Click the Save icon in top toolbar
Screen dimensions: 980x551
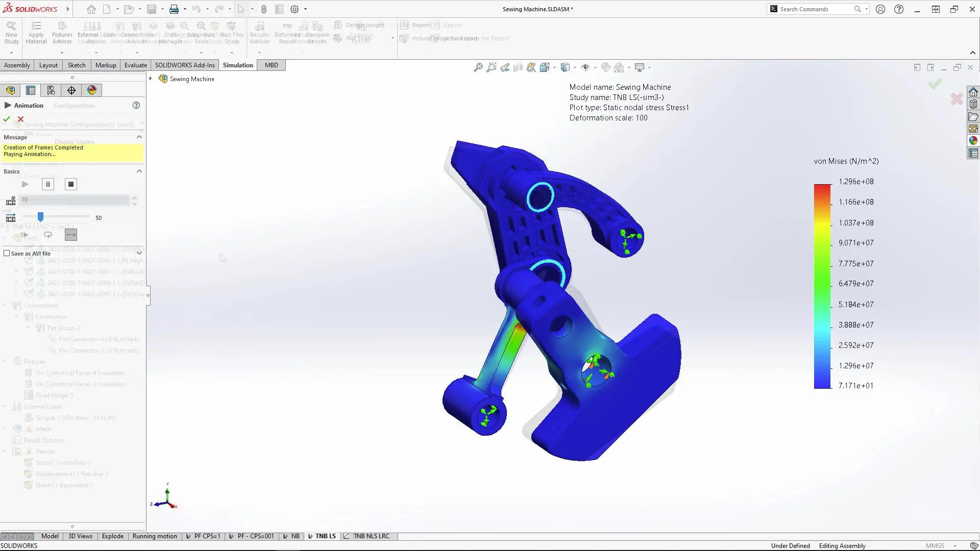152,9
